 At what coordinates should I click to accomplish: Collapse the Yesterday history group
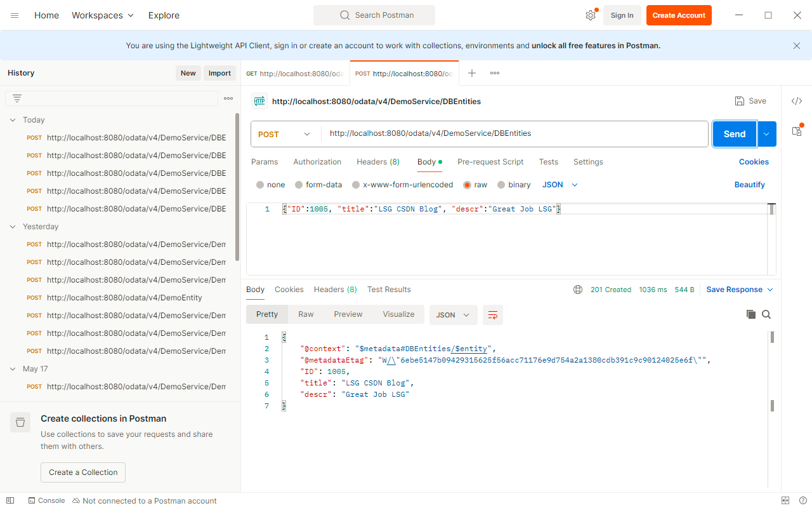click(13, 227)
